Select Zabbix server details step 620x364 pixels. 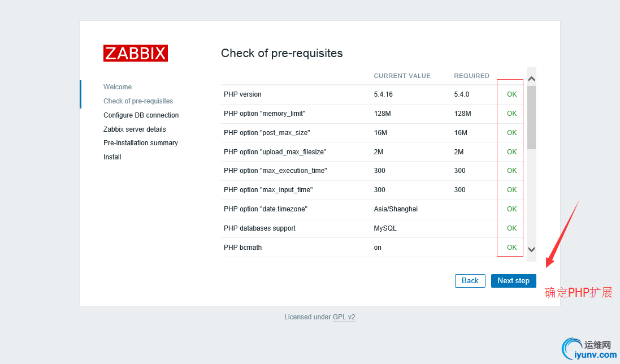pos(135,129)
